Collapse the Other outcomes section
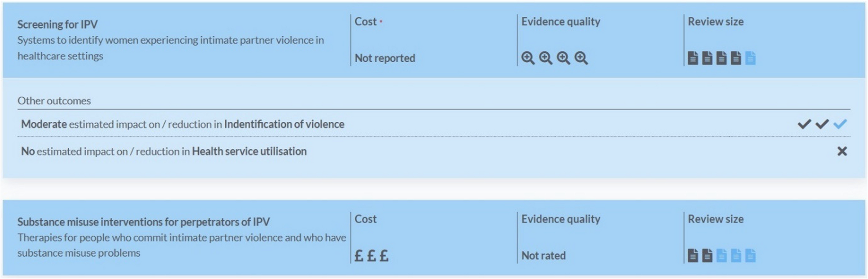Screen dimensions: 868x279 point(54,101)
